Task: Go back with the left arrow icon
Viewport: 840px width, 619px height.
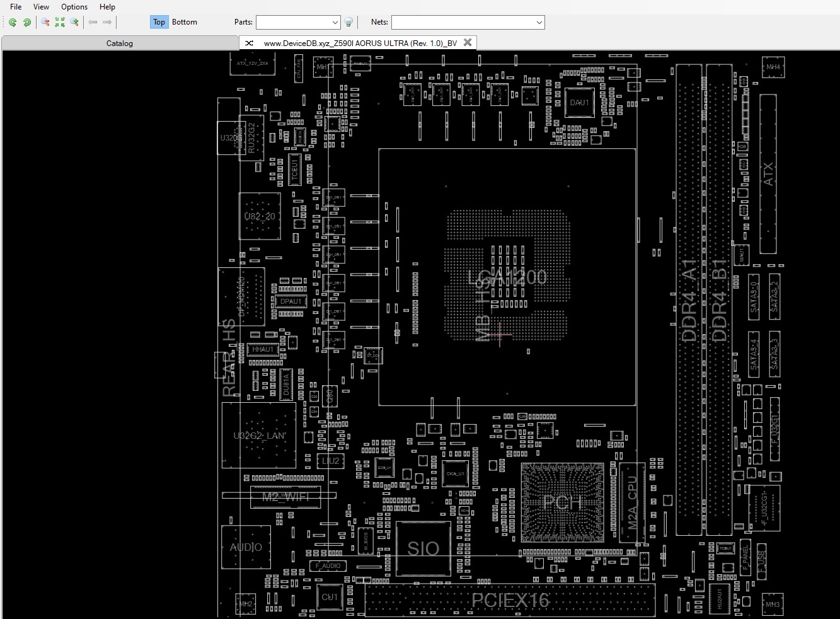Action: coord(93,22)
